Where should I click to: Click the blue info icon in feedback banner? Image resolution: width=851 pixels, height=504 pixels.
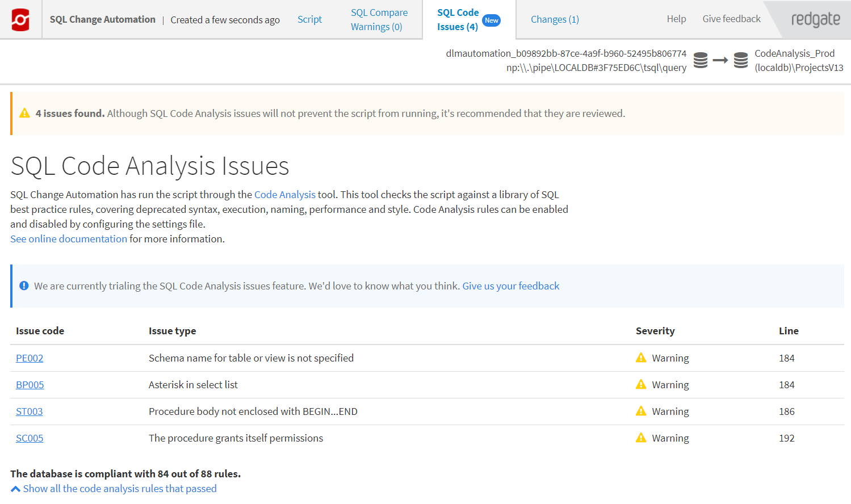tap(24, 286)
